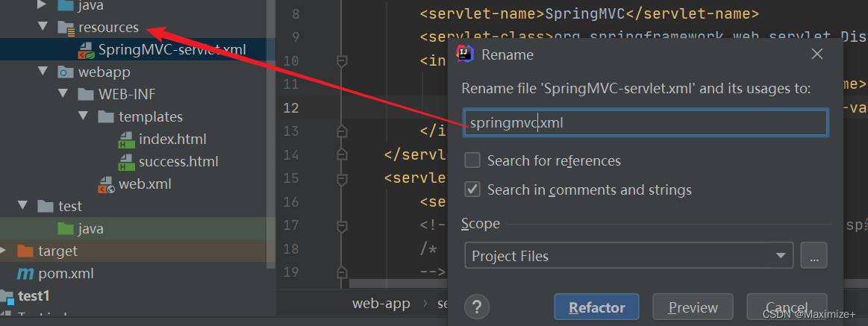Click the index.html file icon
Screen dimensions: 868x326
click(x=126, y=140)
